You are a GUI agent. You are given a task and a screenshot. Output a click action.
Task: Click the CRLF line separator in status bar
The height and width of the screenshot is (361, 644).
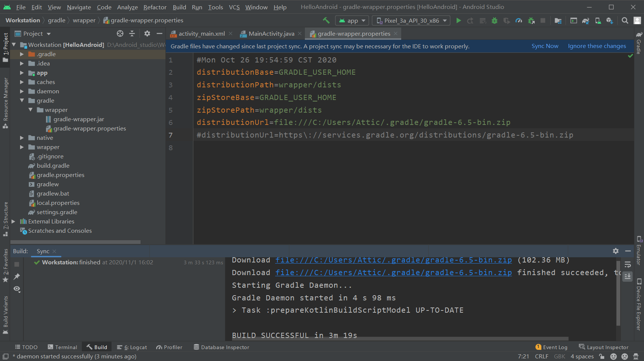pyautogui.click(x=541, y=356)
